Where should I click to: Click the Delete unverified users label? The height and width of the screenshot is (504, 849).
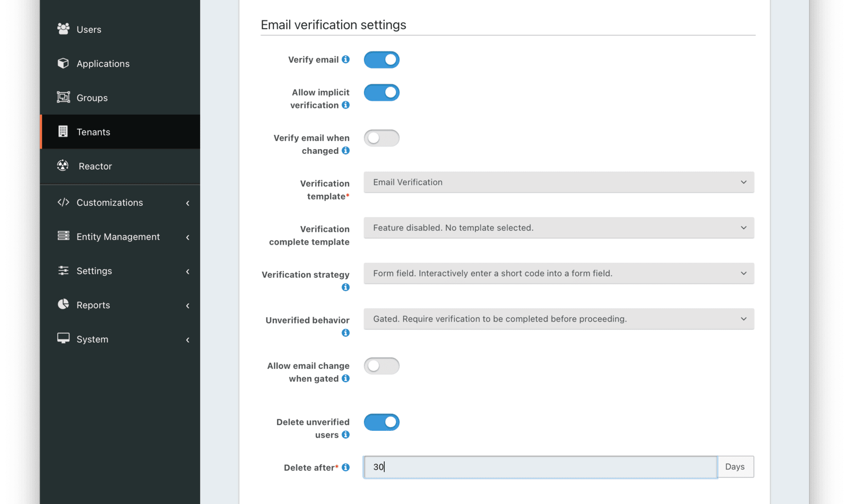(x=313, y=428)
